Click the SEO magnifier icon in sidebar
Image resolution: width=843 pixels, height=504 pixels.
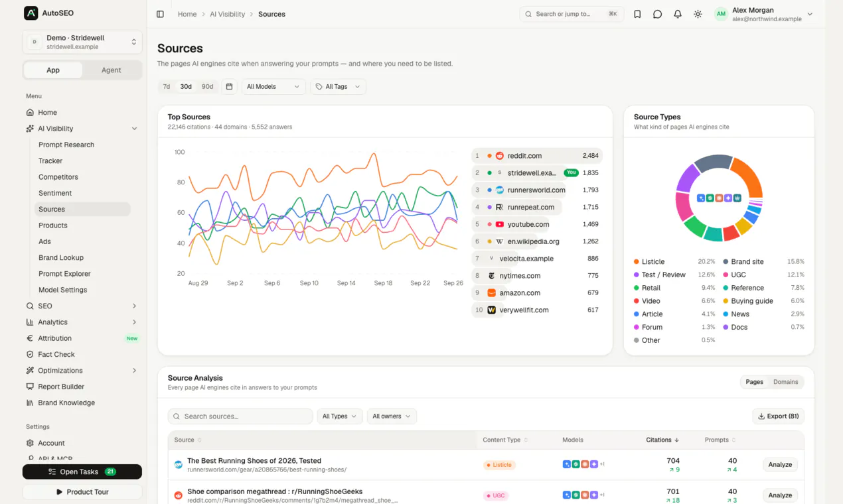pyautogui.click(x=30, y=306)
